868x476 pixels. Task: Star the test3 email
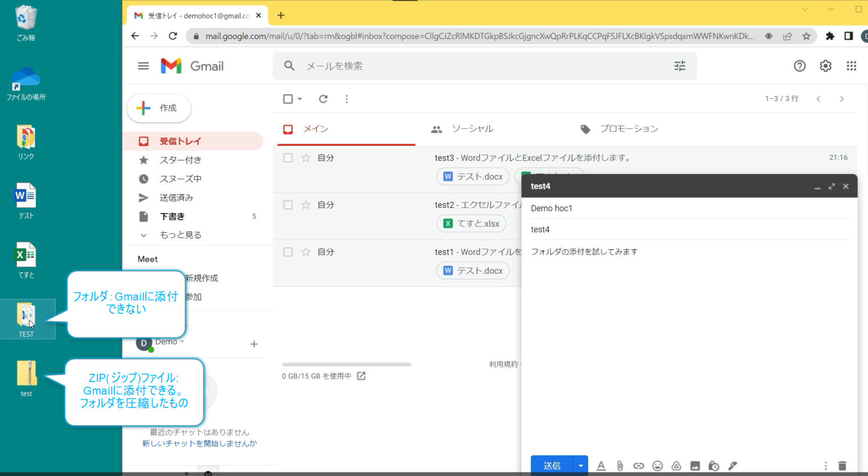[x=306, y=158]
